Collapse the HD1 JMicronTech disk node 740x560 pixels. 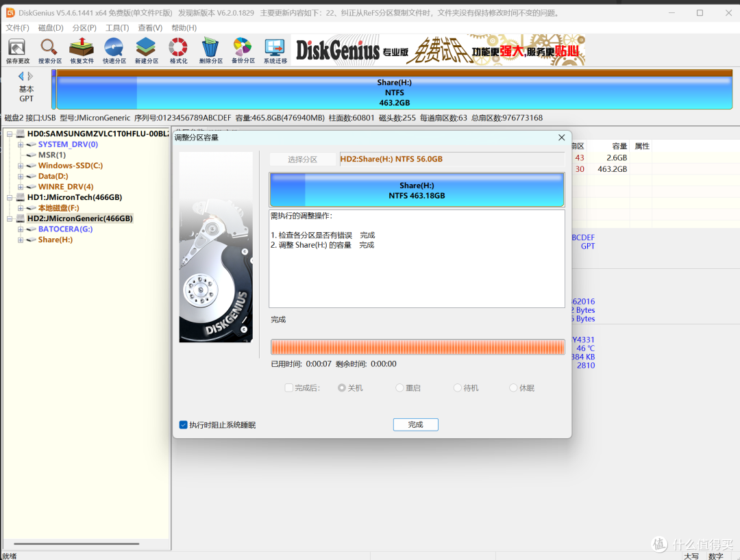point(10,198)
